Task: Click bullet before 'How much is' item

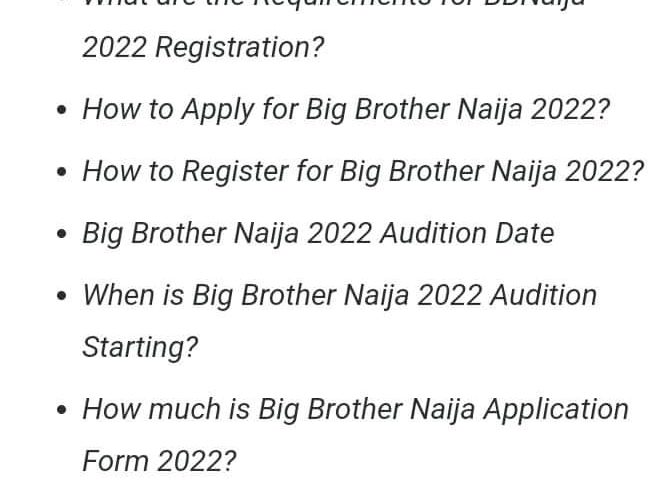Action: point(63,411)
